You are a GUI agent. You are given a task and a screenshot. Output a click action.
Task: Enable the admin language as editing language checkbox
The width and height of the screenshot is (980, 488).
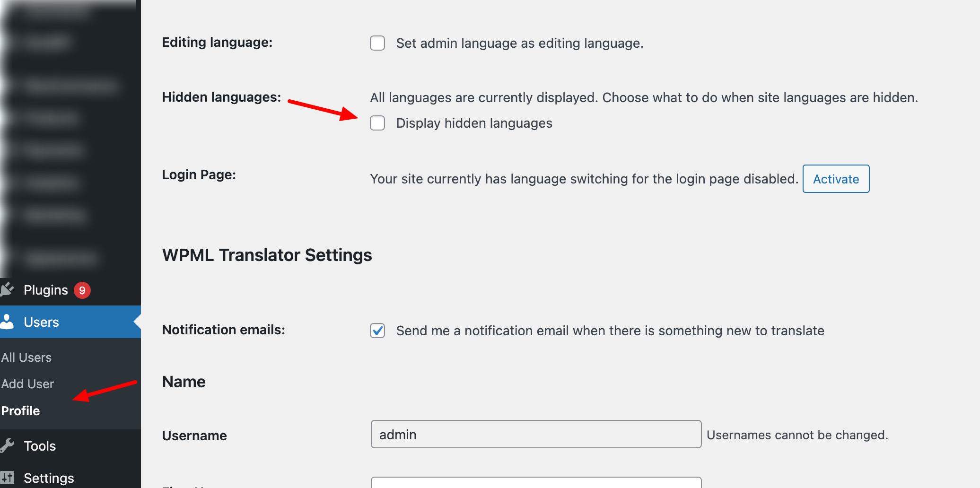(x=377, y=43)
